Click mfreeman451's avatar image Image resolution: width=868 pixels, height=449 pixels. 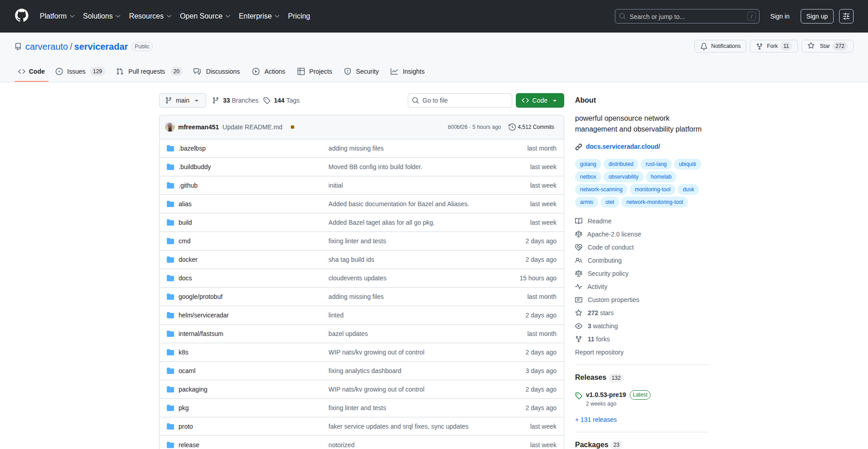[170, 127]
